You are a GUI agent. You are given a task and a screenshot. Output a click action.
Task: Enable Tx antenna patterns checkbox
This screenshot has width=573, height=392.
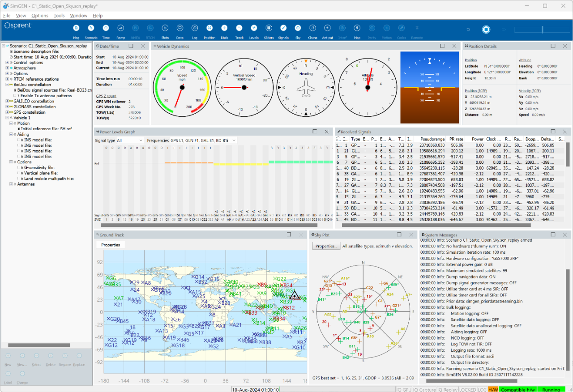[x=15, y=96]
